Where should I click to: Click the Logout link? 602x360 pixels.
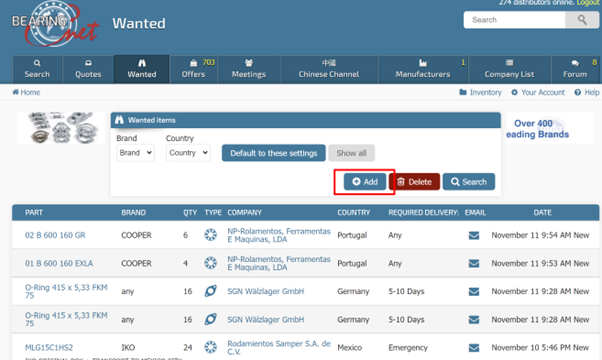(587, 3)
